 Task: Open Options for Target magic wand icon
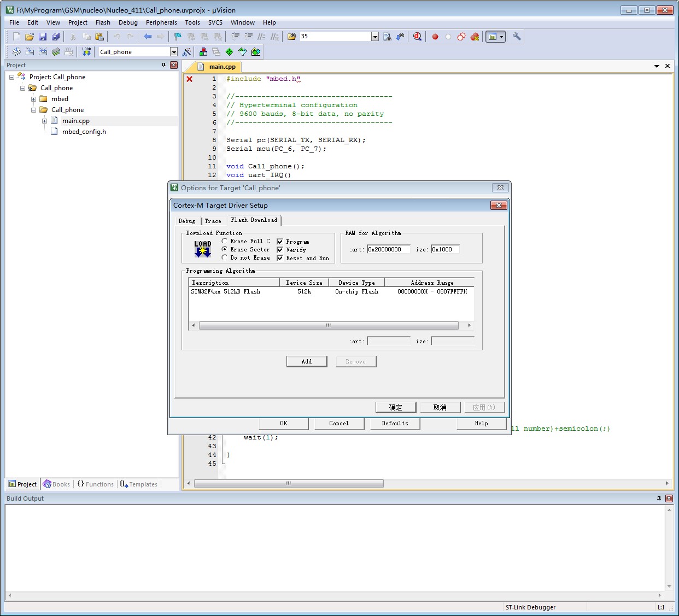pyautogui.click(x=187, y=52)
